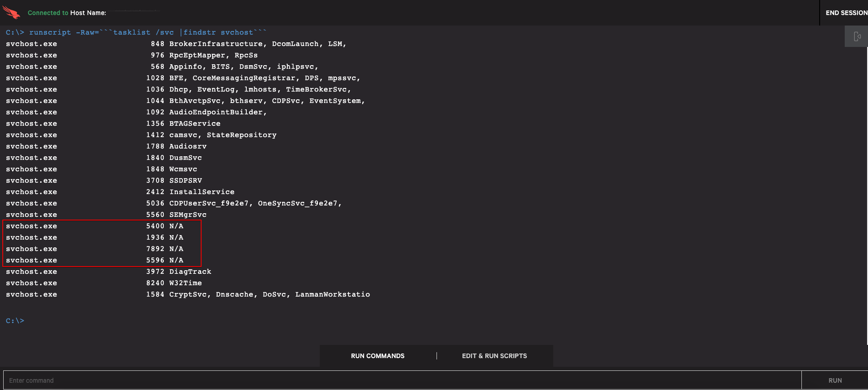Screen dimensions: 868x390
Task: Click PID 7892 in highlighted rows
Action: (155, 249)
